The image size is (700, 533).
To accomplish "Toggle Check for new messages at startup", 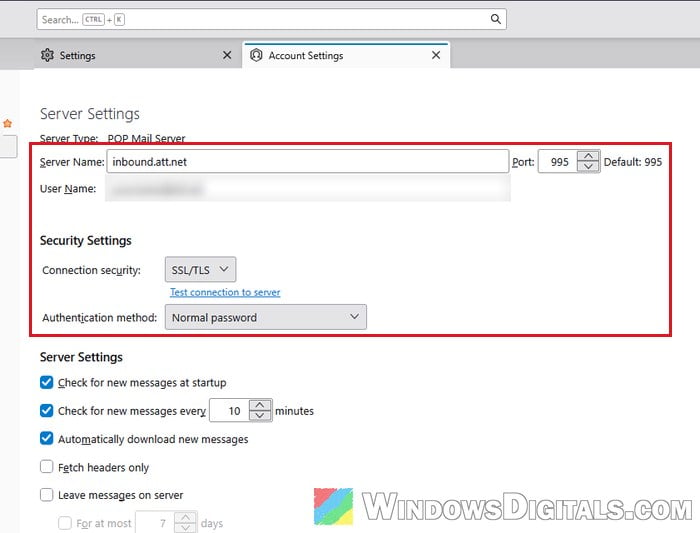I will pos(46,383).
